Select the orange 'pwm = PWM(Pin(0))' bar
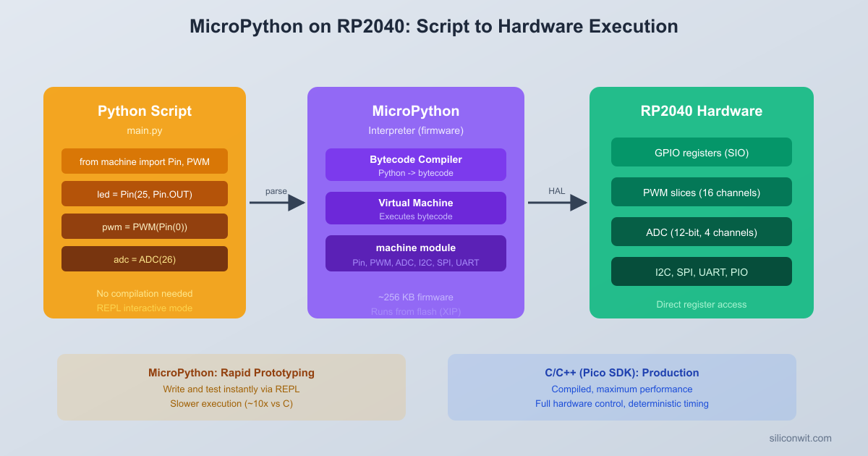Image resolution: width=868 pixels, height=456 pixels. click(145, 226)
